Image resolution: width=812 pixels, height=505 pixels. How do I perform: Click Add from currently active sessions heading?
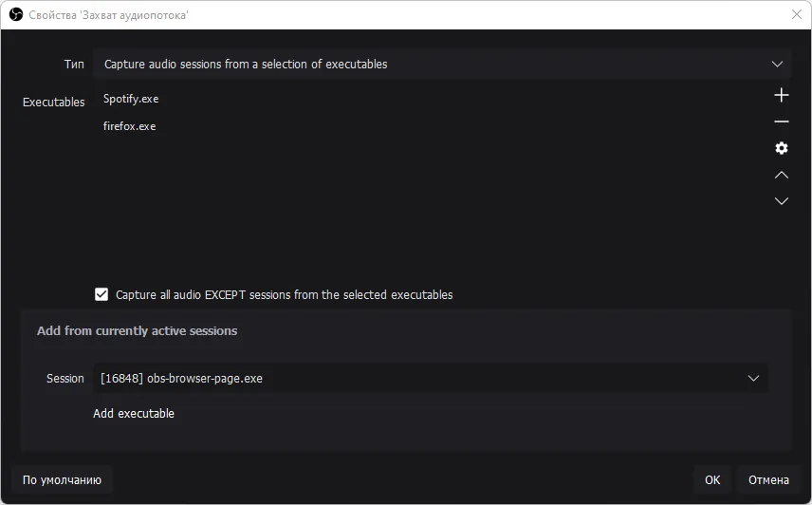[x=138, y=331]
